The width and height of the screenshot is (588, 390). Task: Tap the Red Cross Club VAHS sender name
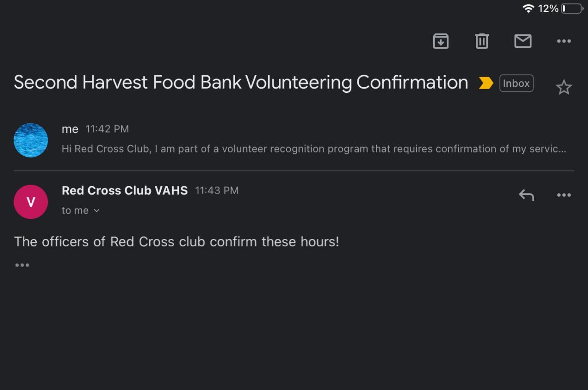click(124, 191)
